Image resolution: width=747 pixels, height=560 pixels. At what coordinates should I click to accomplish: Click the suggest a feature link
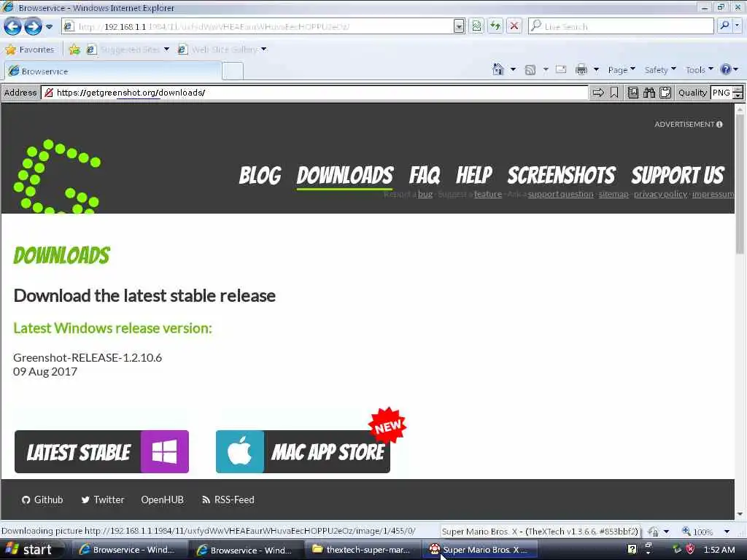tap(488, 194)
